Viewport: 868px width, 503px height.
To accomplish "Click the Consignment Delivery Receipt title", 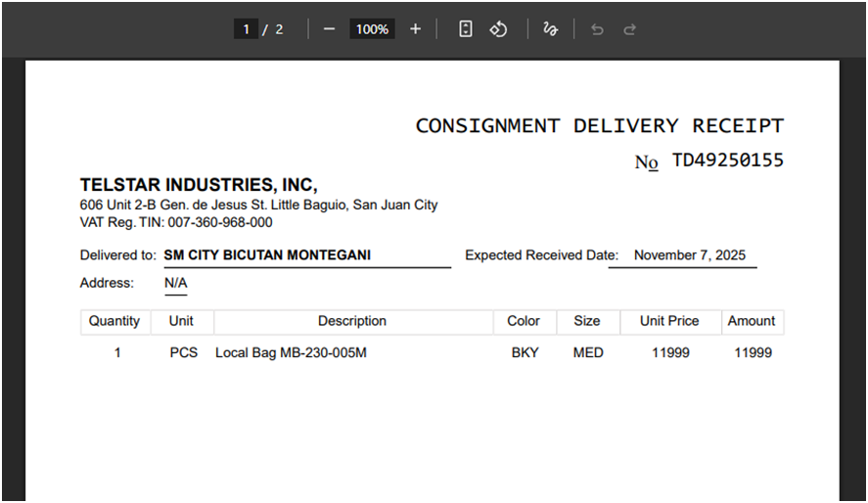I will 599,125.
